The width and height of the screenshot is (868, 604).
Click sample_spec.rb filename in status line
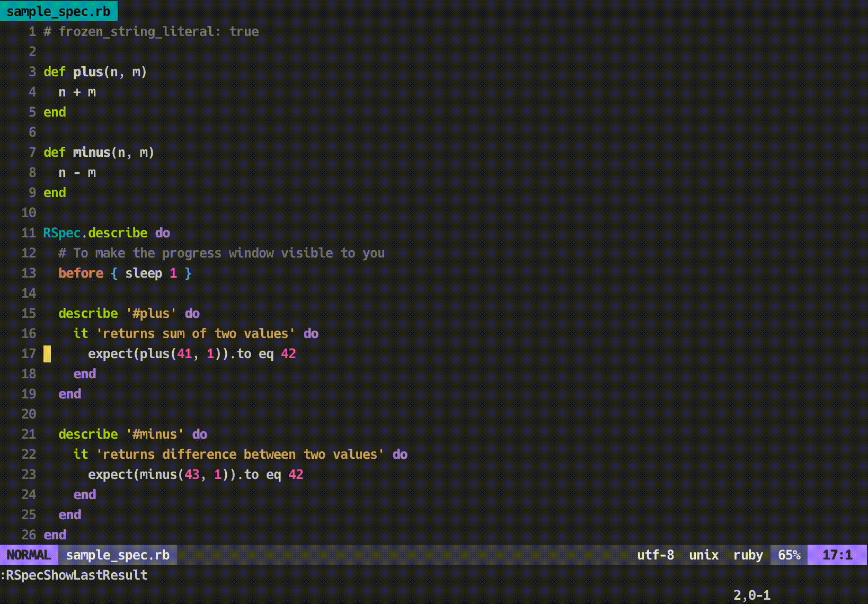click(x=118, y=555)
